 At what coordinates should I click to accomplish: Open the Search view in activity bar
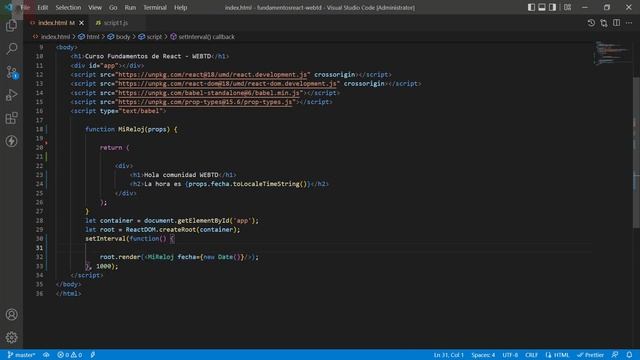click(x=11, y=49)
